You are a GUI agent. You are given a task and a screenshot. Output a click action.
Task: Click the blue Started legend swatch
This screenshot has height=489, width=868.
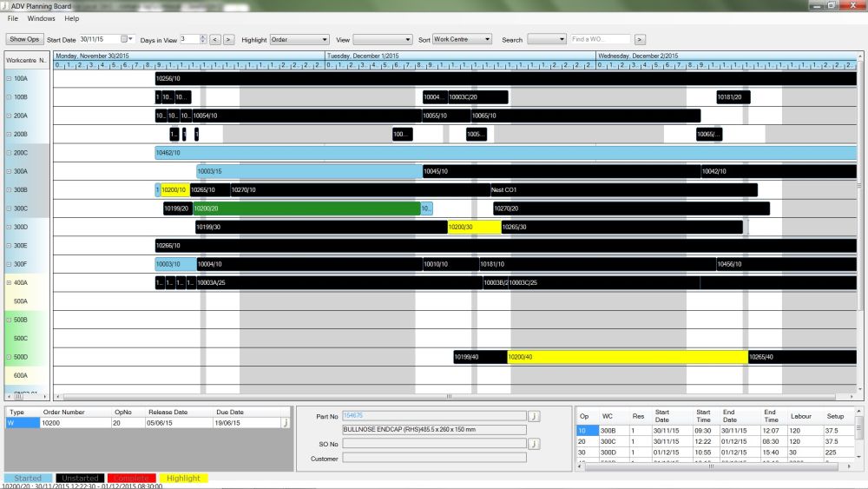[x=28, y=478]
